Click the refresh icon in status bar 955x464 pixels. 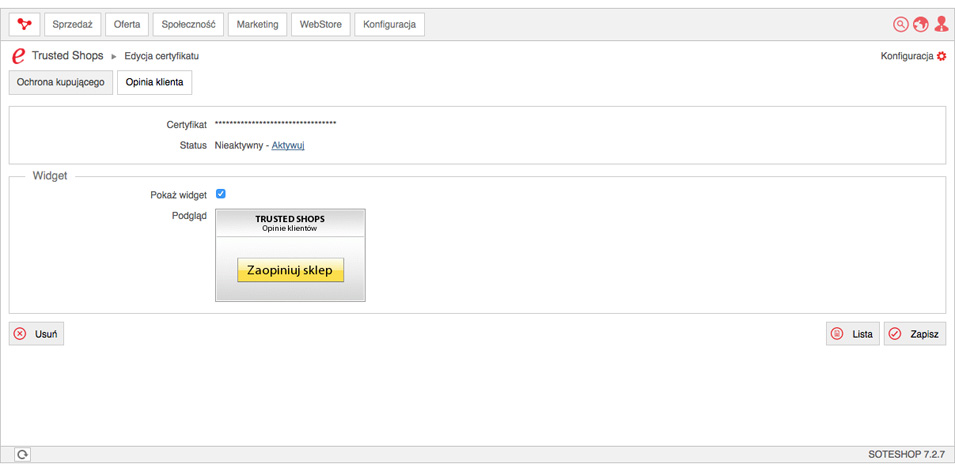[x=22, y=454]
